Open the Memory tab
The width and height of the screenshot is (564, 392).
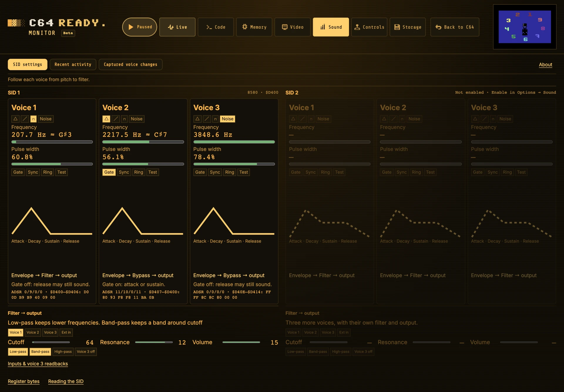254,27
